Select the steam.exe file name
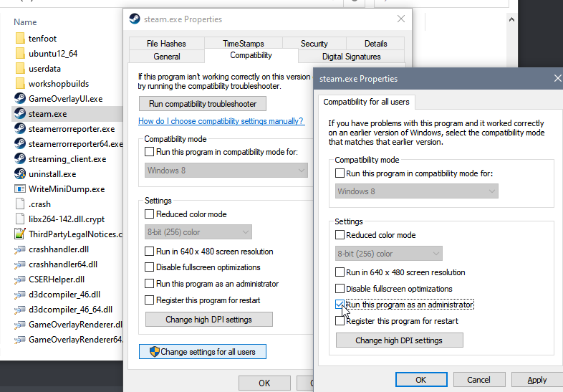The height and width of the screenshot is (392, 563). pyautogui.click(x=48, y=114)
